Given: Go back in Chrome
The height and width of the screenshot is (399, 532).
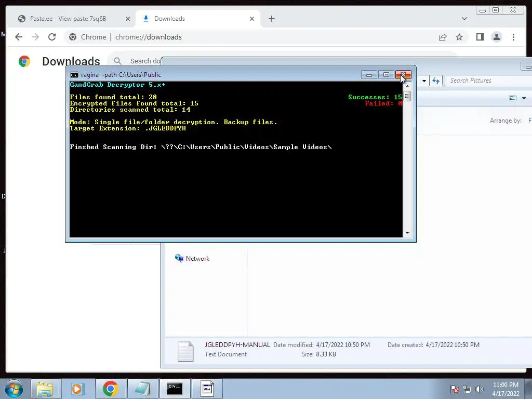Looking at the screenshot, I should [19, 37].
